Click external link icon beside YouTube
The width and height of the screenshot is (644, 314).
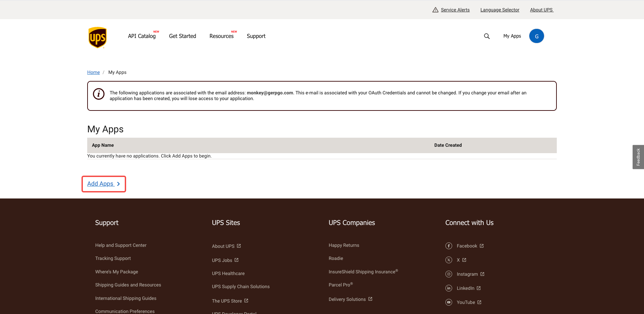479,302
